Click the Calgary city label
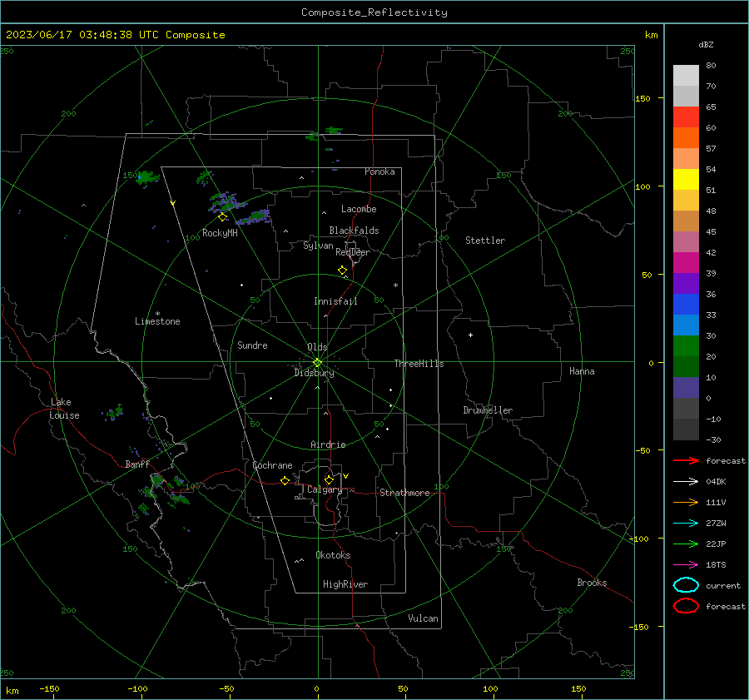 325,489
